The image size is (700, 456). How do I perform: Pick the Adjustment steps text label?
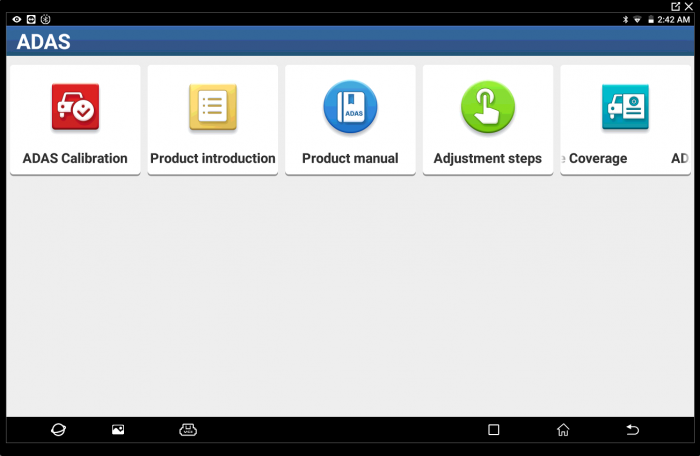click(x=487, y=158)
